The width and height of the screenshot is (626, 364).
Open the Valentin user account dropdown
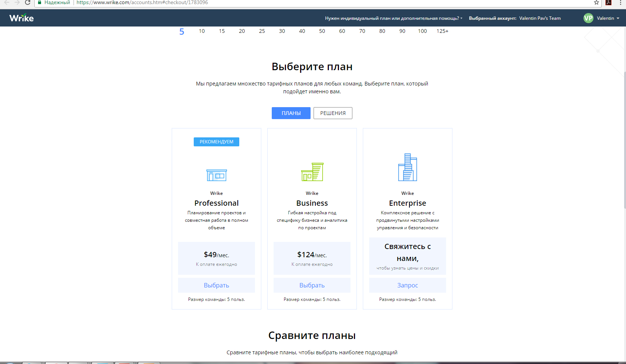tap(608, 18)
